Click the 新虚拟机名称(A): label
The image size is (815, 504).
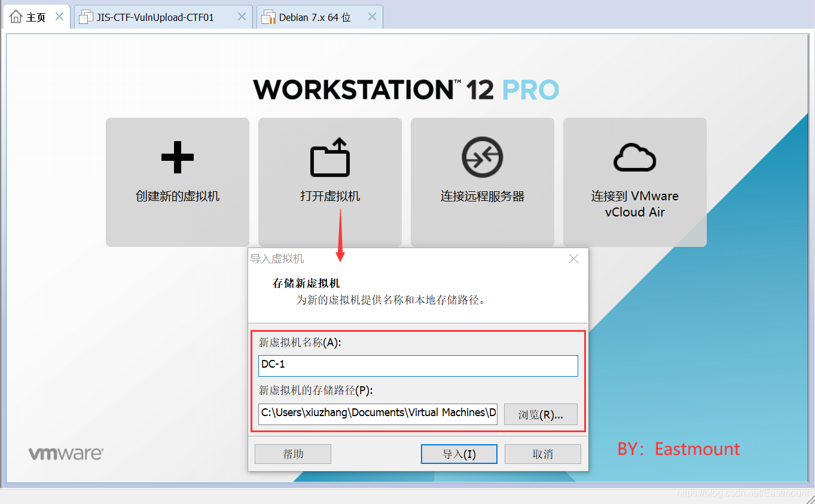click(300, 343)
